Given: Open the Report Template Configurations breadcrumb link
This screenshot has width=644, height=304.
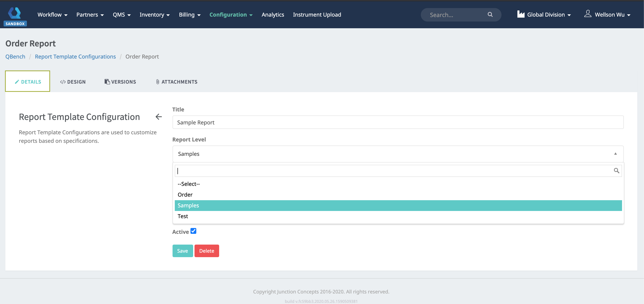Looking at the screenshot, I should click(x=75, y=56).
